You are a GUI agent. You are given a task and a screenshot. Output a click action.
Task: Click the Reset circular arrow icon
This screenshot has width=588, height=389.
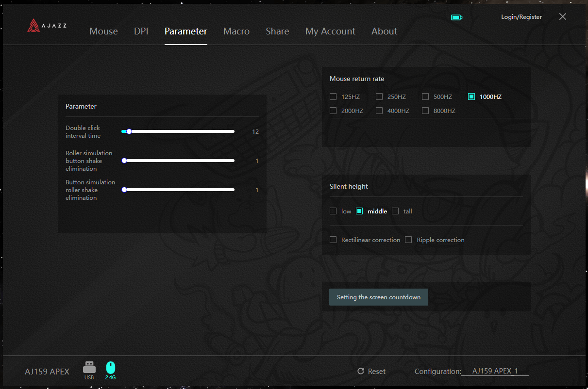coord(361,371)
